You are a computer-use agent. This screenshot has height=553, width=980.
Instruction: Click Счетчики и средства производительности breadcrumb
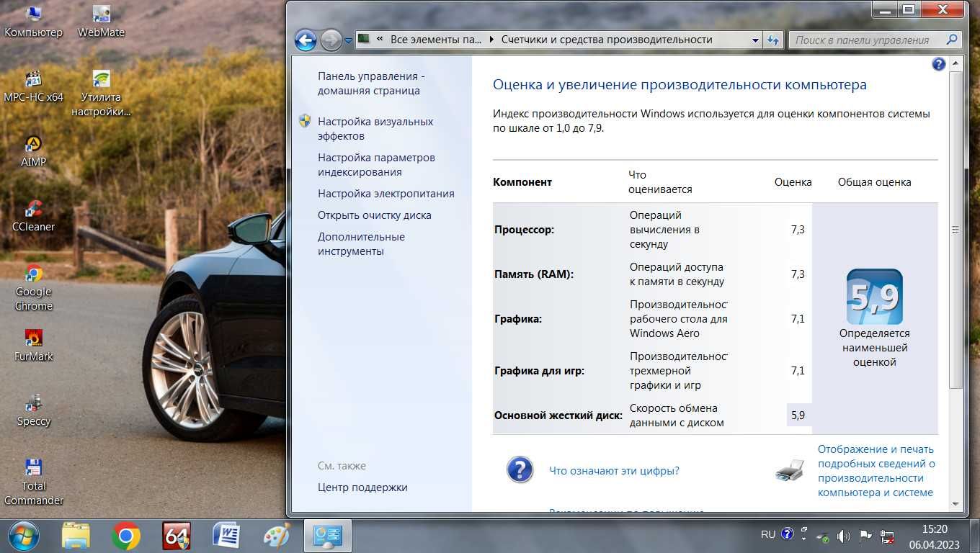coord(607,40)
